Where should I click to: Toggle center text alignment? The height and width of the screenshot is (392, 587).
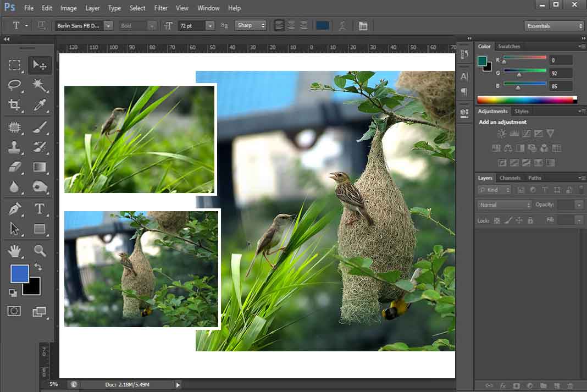(x=291, y=25)
